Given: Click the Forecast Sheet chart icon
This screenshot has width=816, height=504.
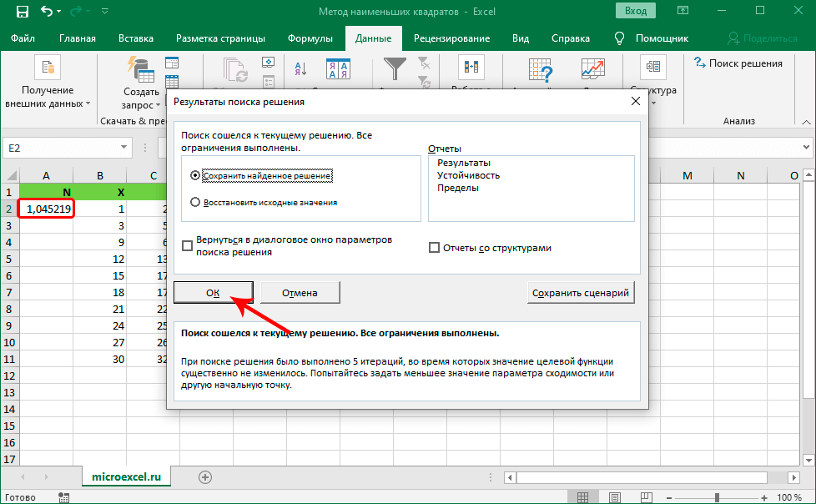Looking at the screenshot, I should [593, 68].
